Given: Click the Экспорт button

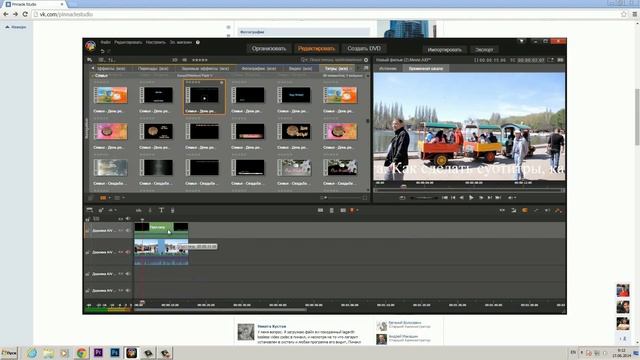Looking at the screenshot, I should [484, 50].
